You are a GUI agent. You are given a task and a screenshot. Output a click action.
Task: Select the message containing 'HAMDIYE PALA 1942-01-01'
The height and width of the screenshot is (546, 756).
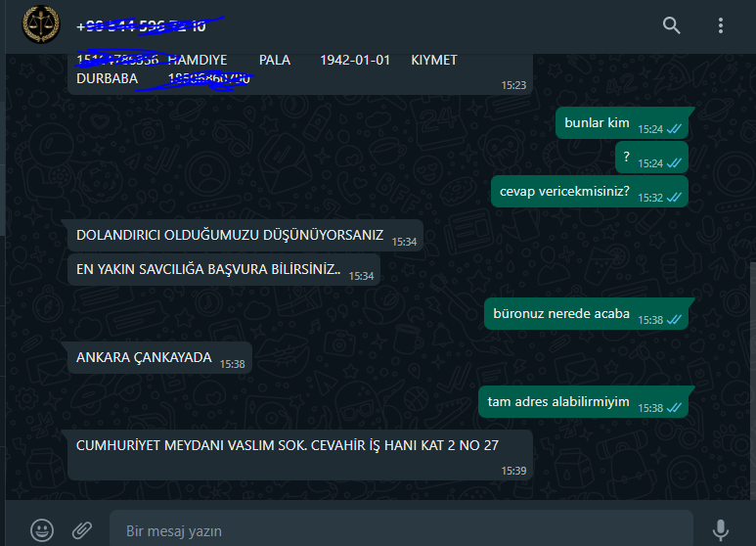pyautogui.click(x=300, y=73)
